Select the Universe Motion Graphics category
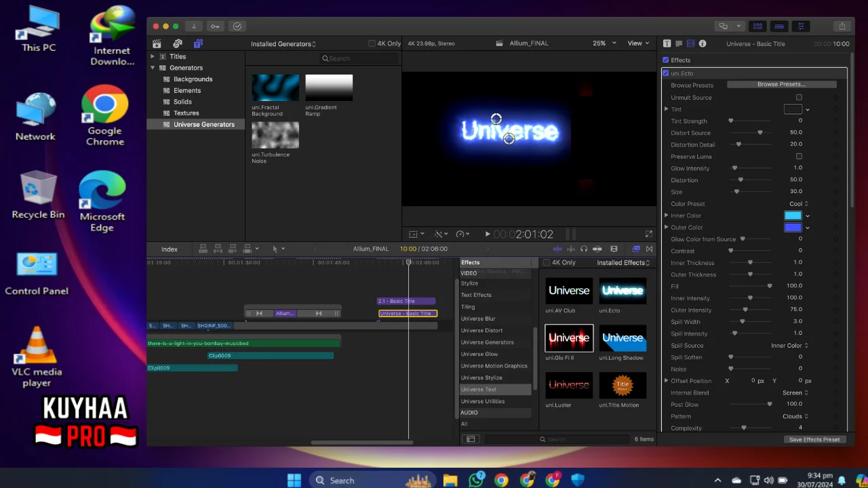The image size is (868, 488). pos(494,366)
